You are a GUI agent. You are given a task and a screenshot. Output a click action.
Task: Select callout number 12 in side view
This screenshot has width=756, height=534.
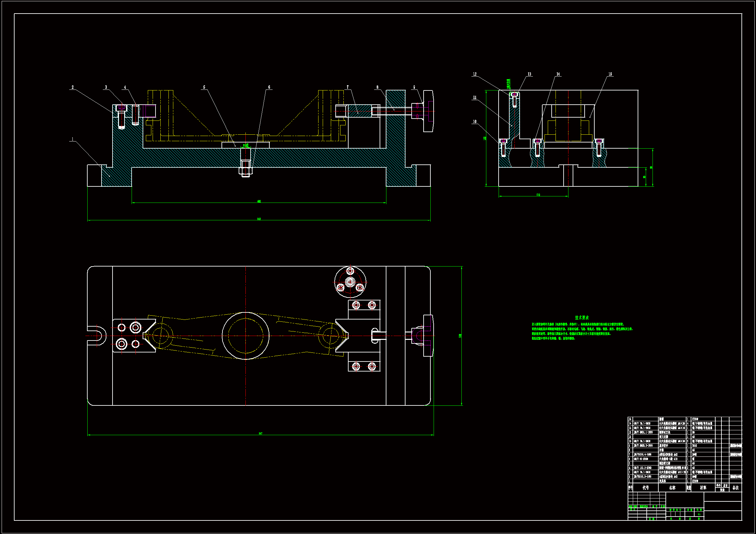click(475, 74)
